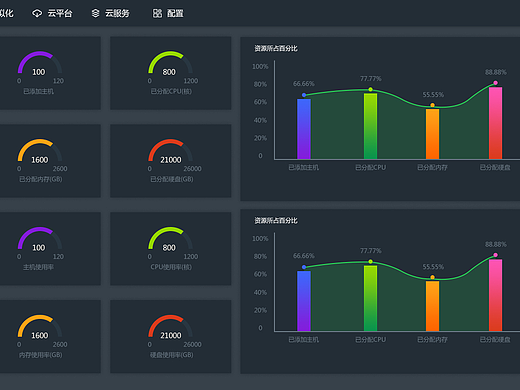This screenshot has width=520, height=390.
Task: Click the lower chart's 资源所占百分比 title
Action: pyautogui.click(x=276, y=221)
